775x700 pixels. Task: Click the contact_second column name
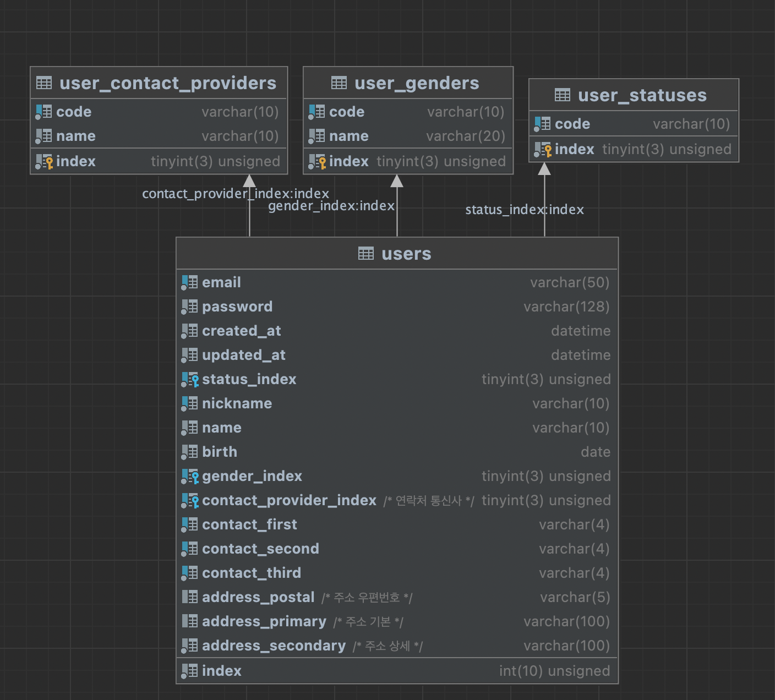(x=260, y=549)
